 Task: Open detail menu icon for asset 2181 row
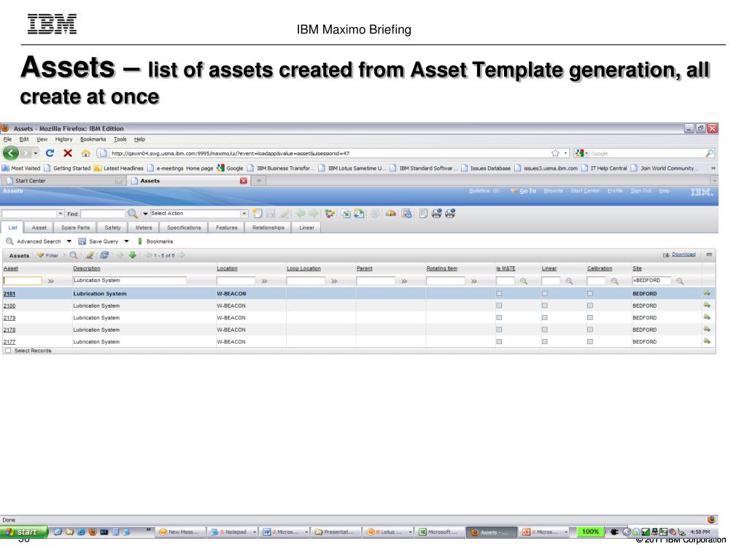pos(707,293)
